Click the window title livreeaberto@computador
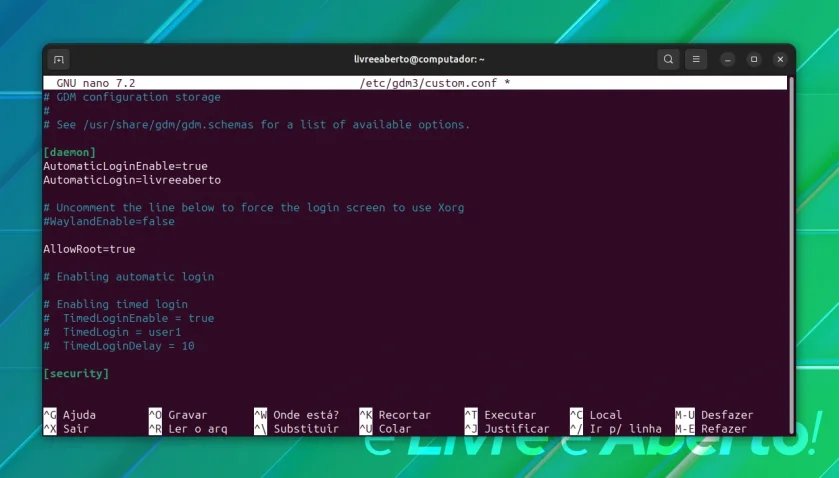Viewport: 840px width, 478px height. [x=419, y=59]
